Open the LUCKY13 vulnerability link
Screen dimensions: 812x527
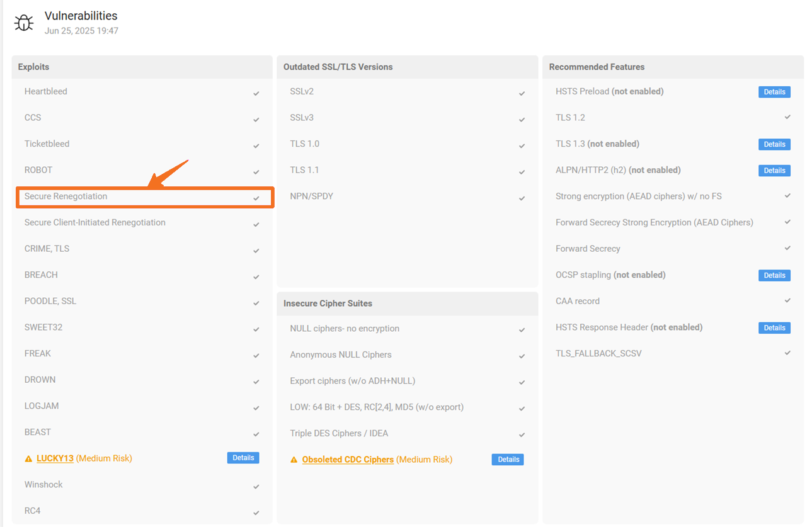55,458
